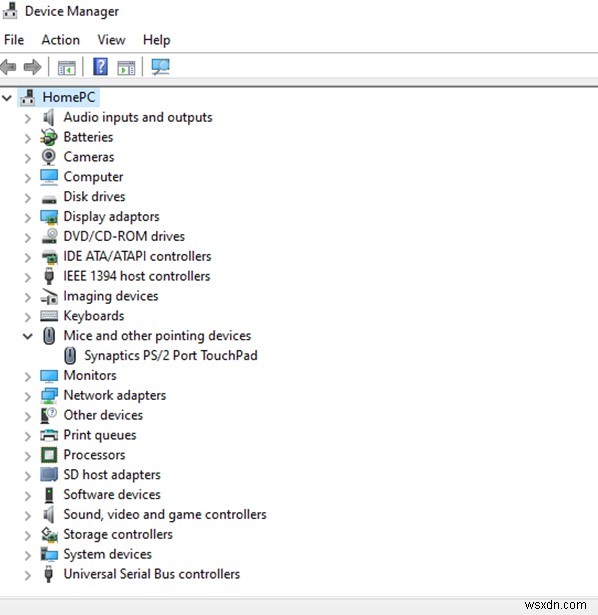Expand the Sound, video and game controllers arrow
The width and height of the screenshot is (598, 615).
(x=27, y=515)
